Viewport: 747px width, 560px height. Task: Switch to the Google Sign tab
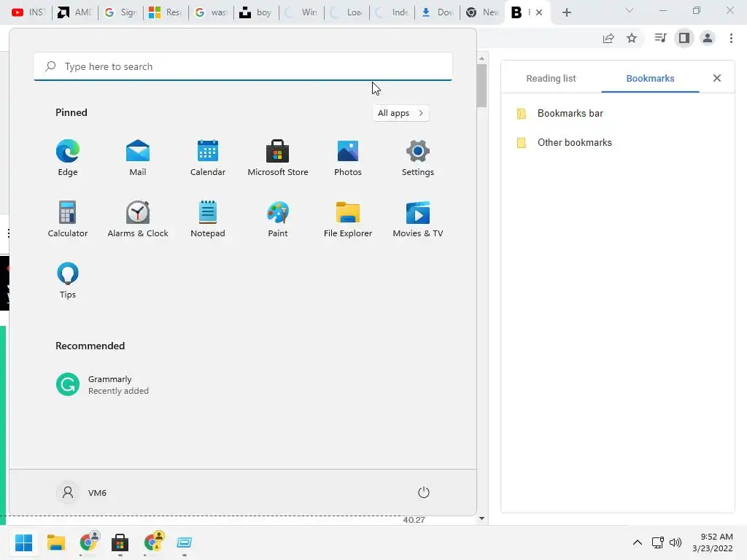click(x=121, y=12)
